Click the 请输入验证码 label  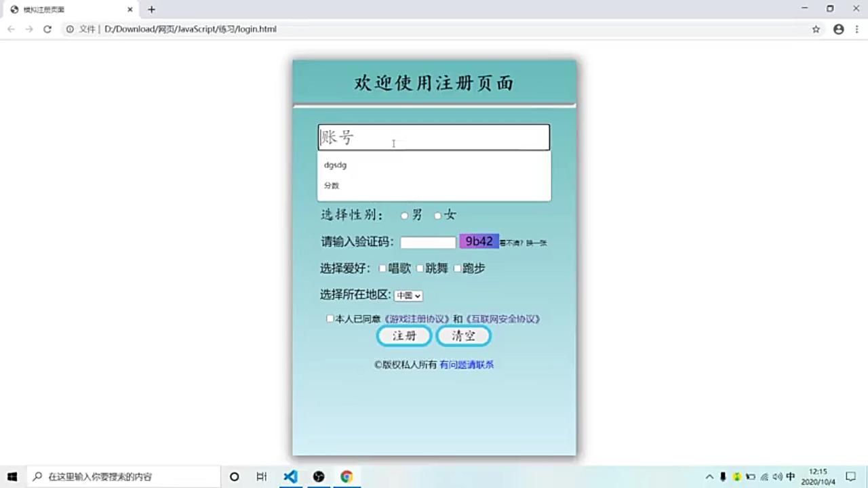tap(357, 242)
